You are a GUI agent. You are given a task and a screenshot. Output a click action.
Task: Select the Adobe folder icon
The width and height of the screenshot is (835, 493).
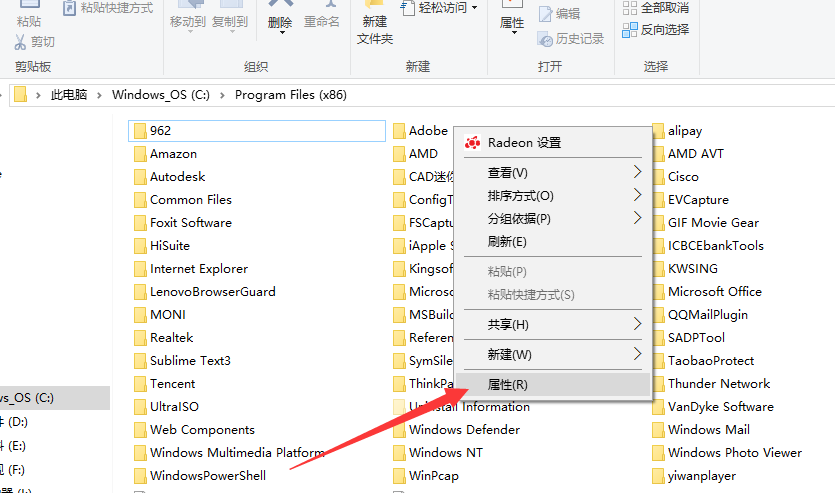tap(399, 131)
